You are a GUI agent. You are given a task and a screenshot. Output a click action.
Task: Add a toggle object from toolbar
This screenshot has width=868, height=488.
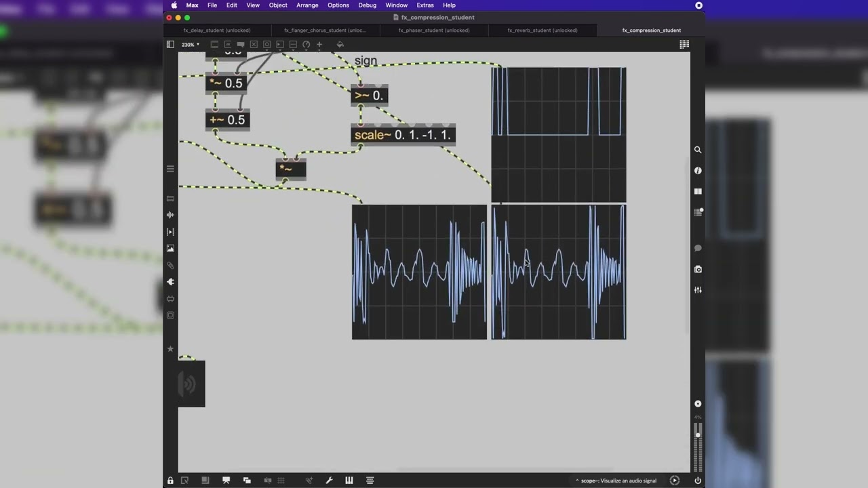coord(254,45)
